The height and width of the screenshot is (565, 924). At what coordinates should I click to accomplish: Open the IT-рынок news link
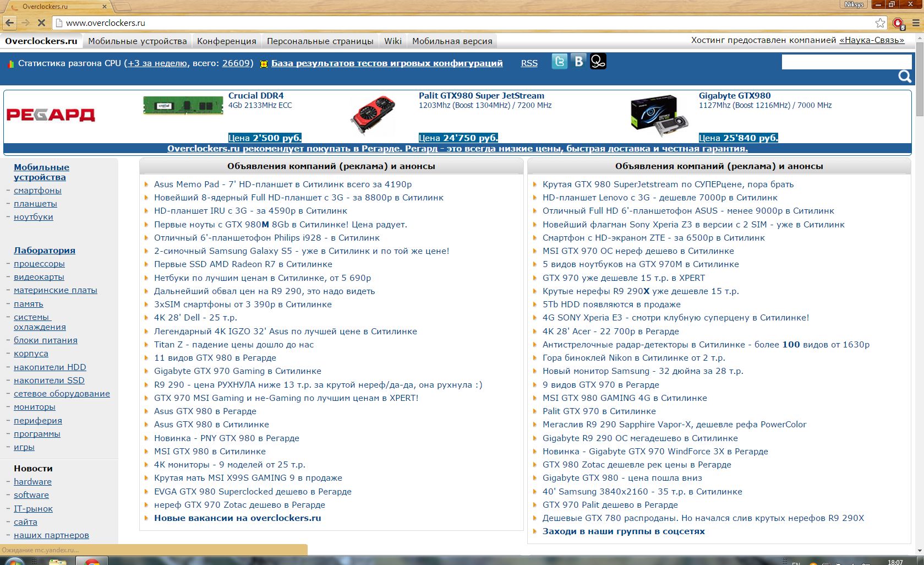(x=33, y=509)
